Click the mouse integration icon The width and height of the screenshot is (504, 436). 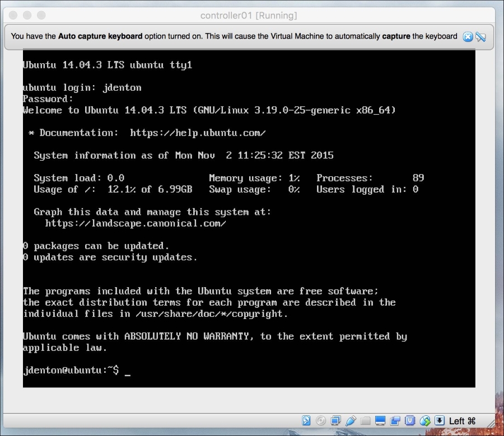(424, 420)
